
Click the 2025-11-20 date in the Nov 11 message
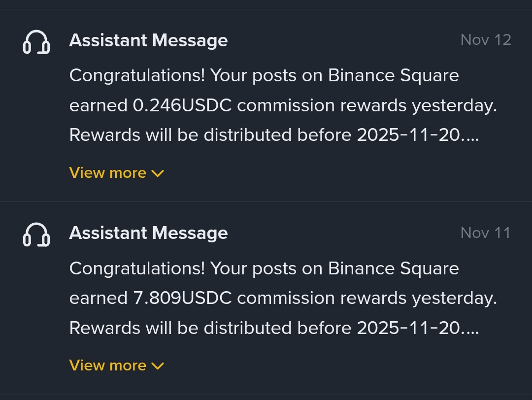point(411,328)
